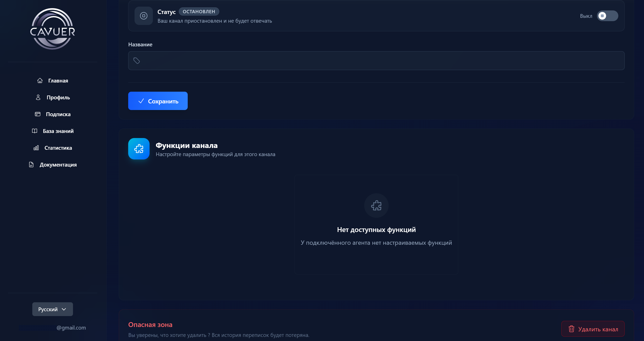Open Документация from the sidebar

click(58, 165)
